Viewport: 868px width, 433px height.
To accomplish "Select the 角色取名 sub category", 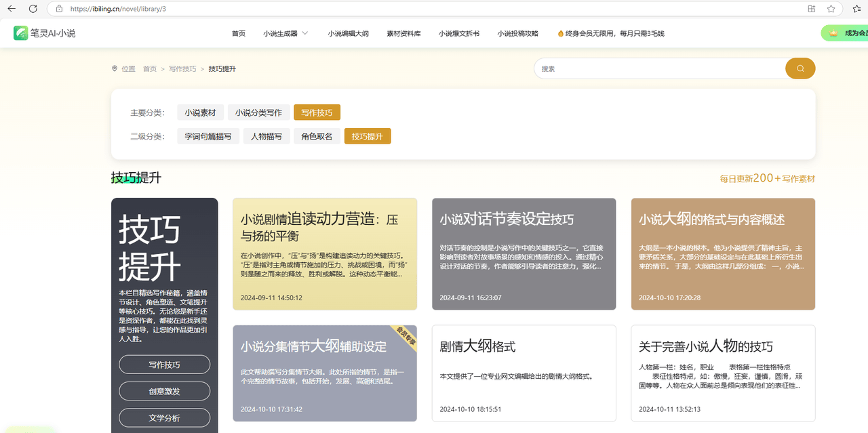I will coord(317,136).
